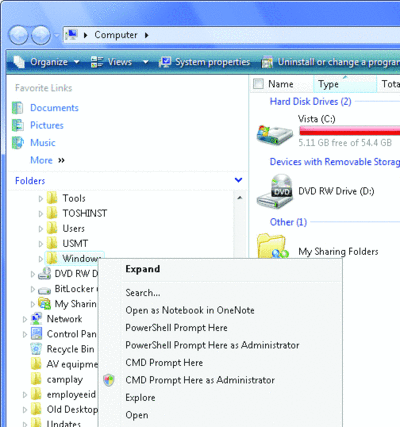400x427 pixels.
Task: Select the DVD RW Drive (D:) icon
Action: [275, 191]
